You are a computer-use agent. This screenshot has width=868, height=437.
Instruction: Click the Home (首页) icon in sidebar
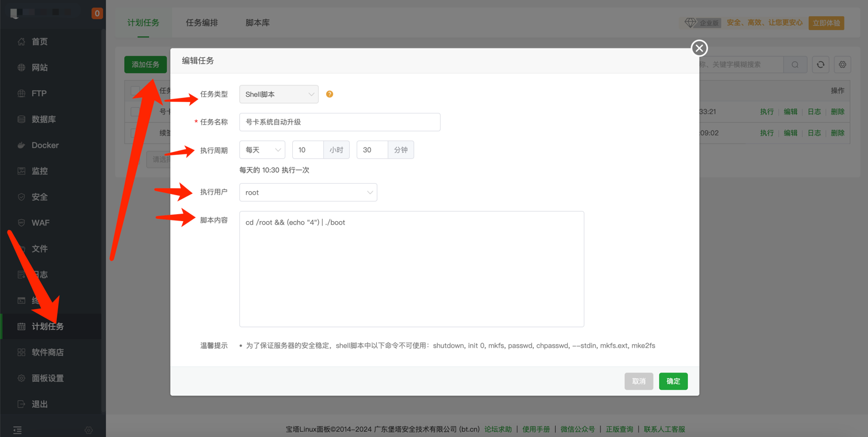click(x=21, y=41)
